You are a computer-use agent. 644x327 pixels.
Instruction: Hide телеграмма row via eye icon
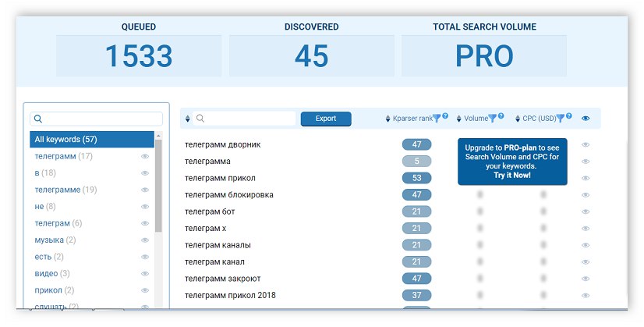(x=586, y=162)
